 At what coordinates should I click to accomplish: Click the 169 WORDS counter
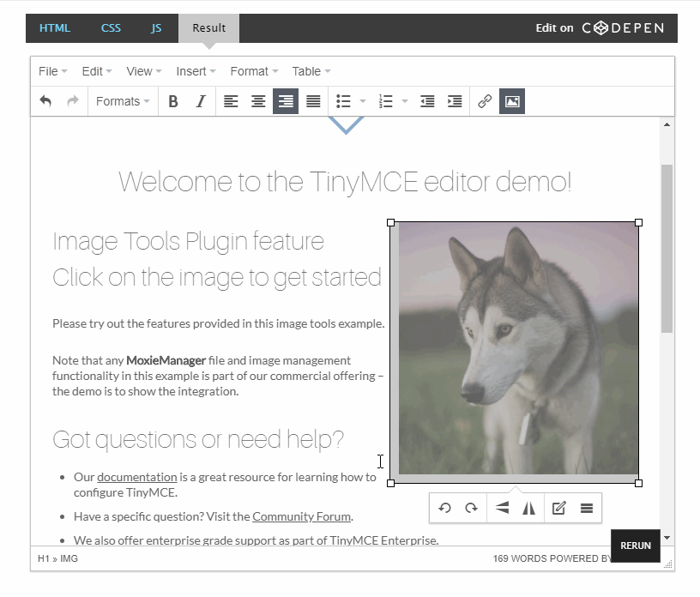pyautogui.click(x=520, y=558)
